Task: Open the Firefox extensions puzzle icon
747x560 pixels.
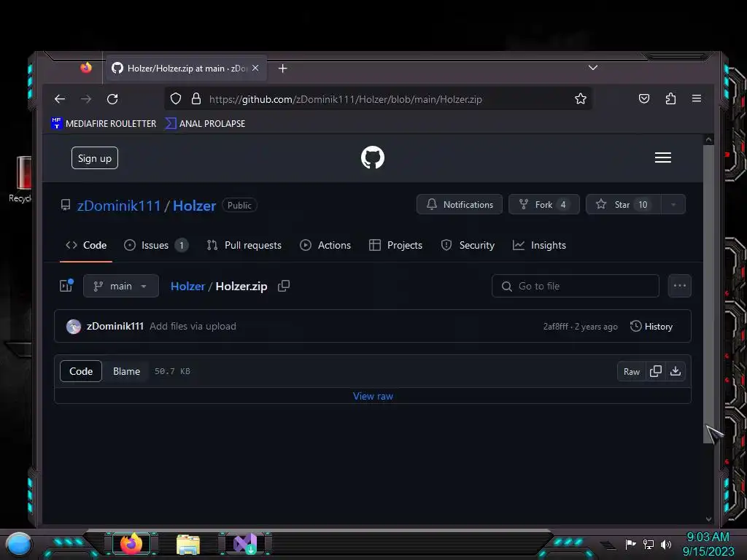Action: click(670, 98)
